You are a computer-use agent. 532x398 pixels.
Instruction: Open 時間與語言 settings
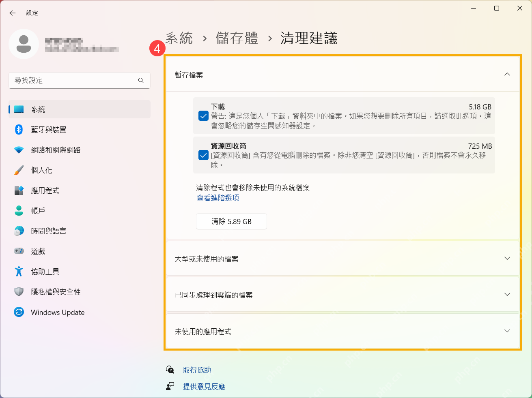pos(80,231)
